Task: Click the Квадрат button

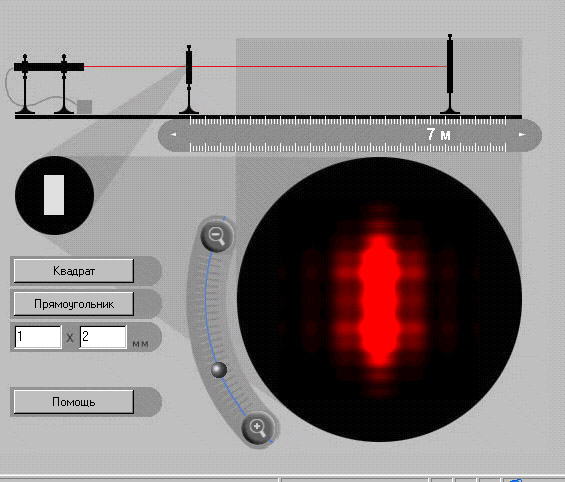Action: point(74,271)
